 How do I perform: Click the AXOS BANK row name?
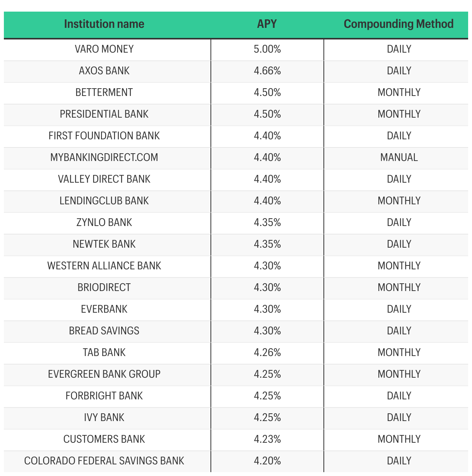[x=104, y=71]
